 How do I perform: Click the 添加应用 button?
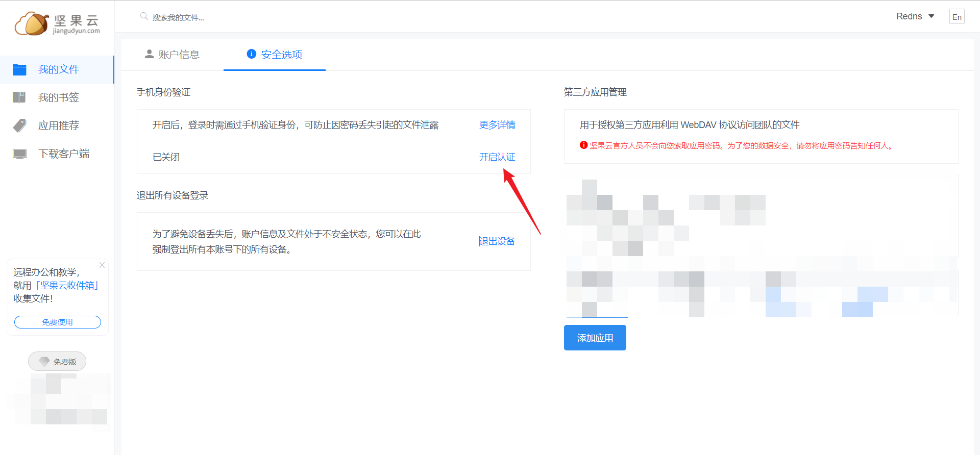pyautogui.click(x=595, y=338)
